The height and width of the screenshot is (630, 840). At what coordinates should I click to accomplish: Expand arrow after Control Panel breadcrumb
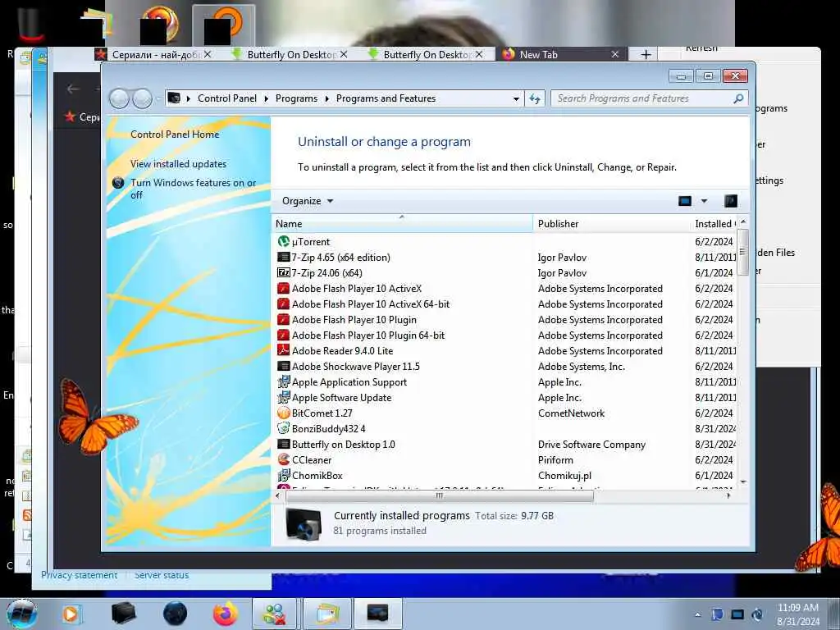click(x=267, y=98)
